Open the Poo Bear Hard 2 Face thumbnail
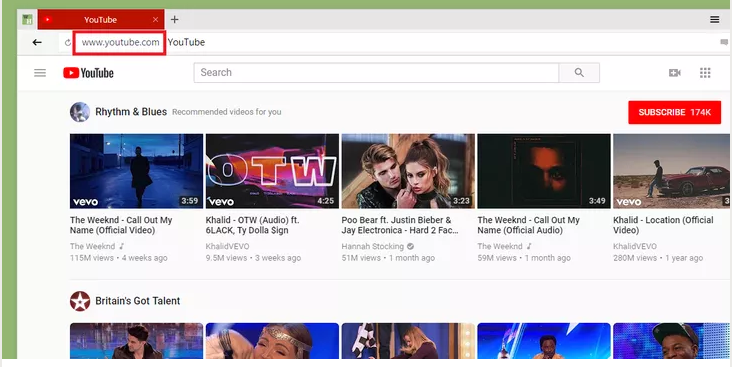Viewport: 732px width, 367px height. pyautogui.click(x=408, y=171)
